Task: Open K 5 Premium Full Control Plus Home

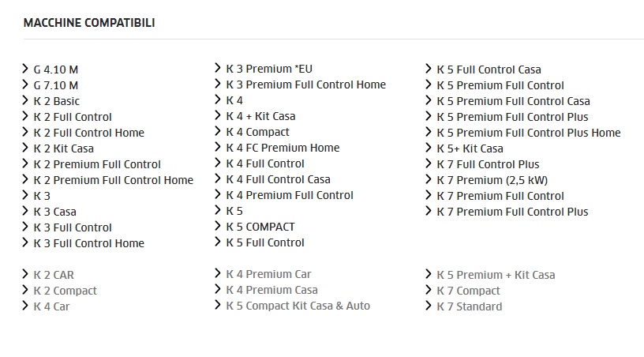Action: 528,133
